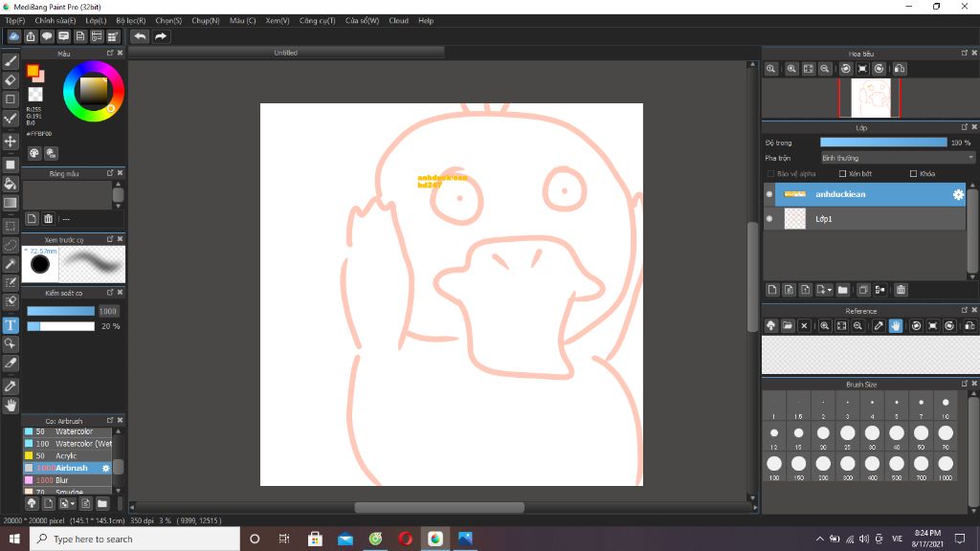This screenshot has height=551, width=980.
Task: Open Airbrush brush settings gear
Action: point(105,468)
